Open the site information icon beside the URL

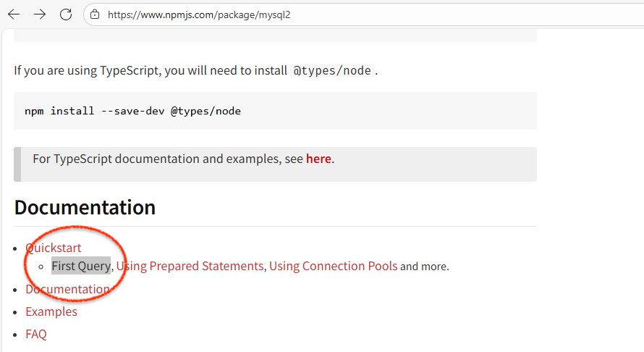[95, 14]
